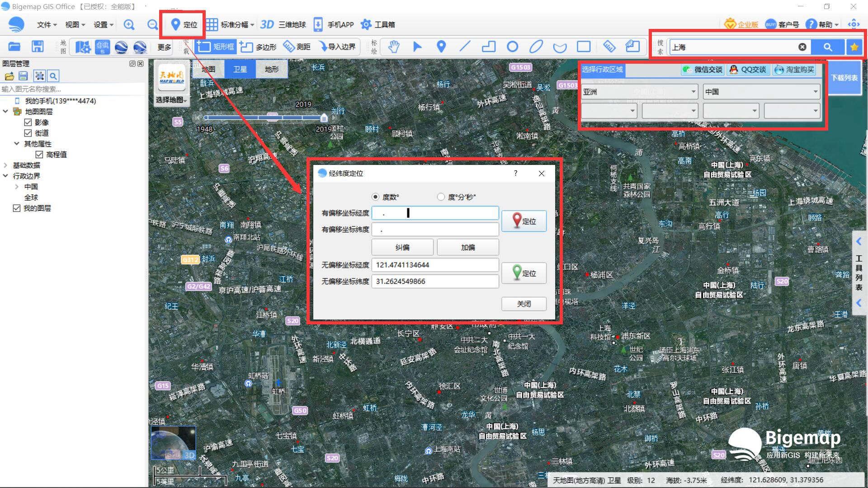Launch the 3D 三维地球 globe view
This screenshot has width=868, height=488.
click(x=283, y=25)
